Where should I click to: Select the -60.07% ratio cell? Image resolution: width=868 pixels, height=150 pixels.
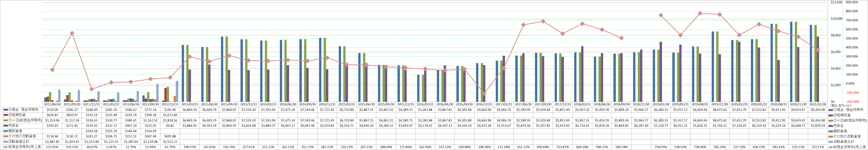point(92,147)
